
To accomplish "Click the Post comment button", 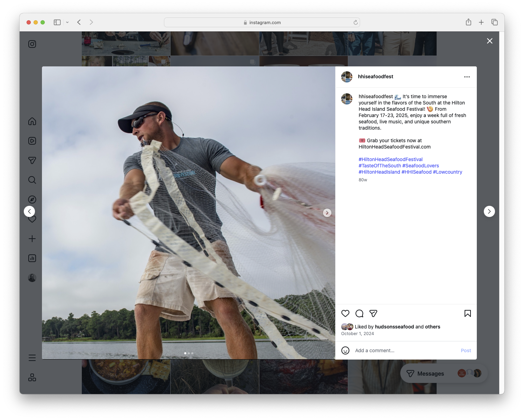I will 466,350.
